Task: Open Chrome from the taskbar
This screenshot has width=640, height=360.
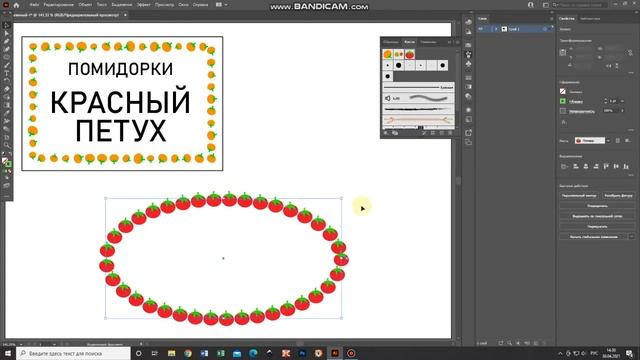Action: [188, 353]
